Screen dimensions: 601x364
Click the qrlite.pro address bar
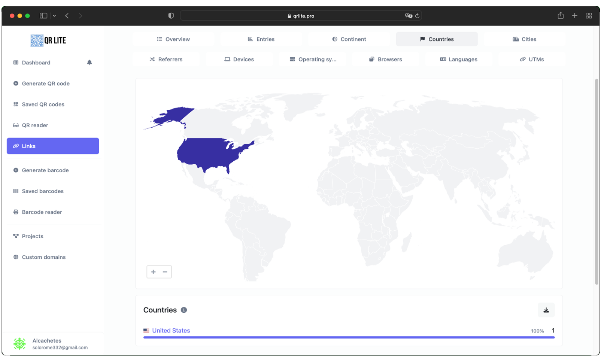coord(301,16)
